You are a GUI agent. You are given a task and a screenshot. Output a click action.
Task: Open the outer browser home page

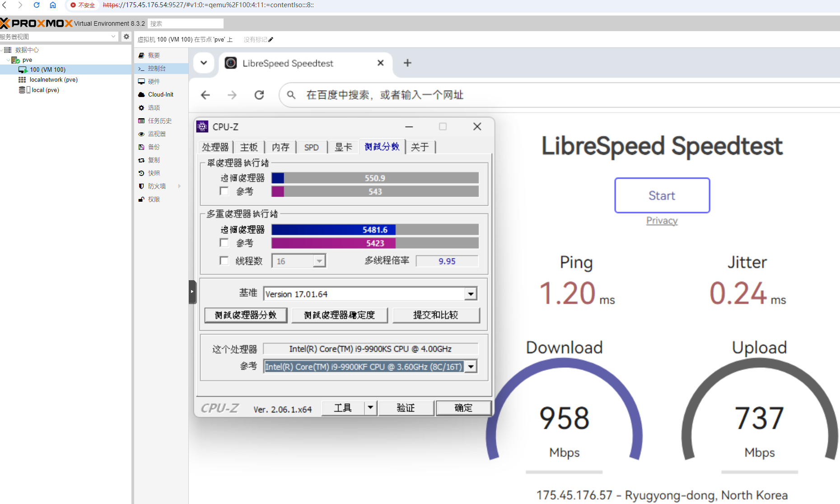click(x=53, y=5)
